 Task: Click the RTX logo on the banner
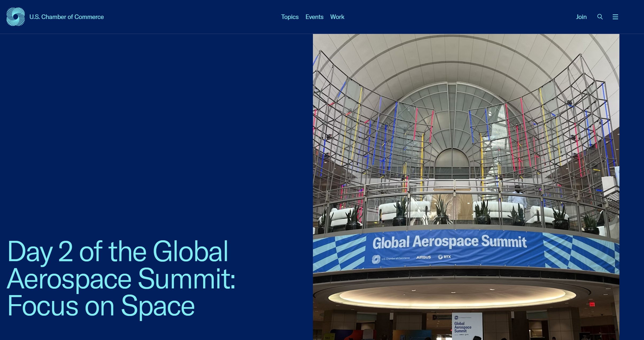(444, 257)
